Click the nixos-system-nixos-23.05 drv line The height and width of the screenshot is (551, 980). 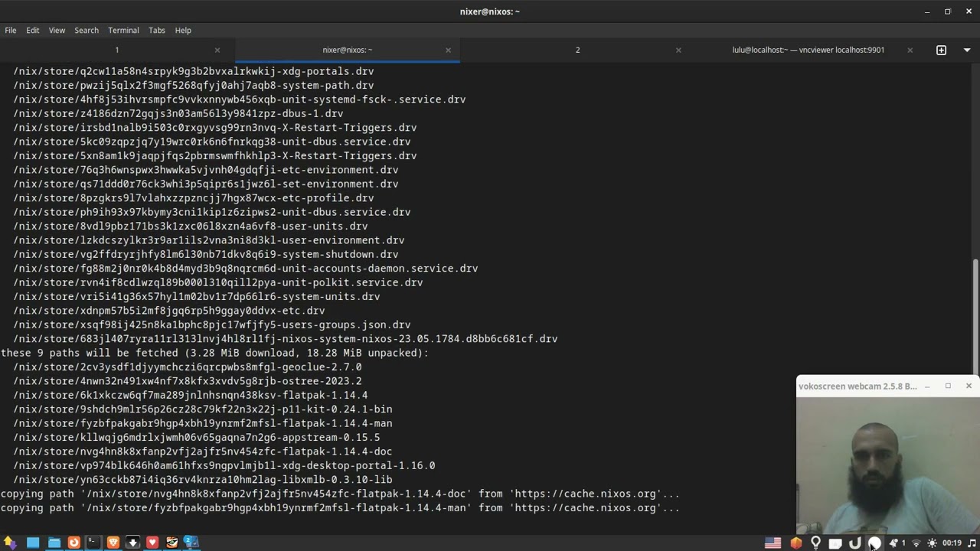286,339
